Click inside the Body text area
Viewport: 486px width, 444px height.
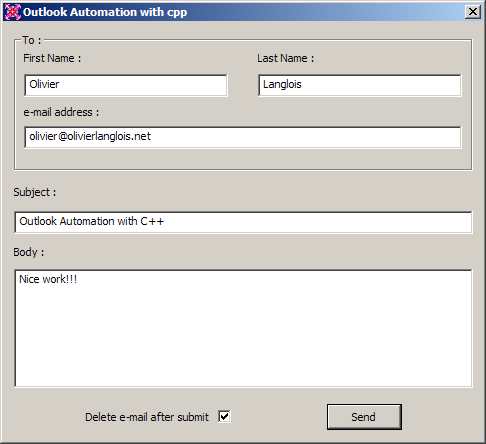coord(243,328)
